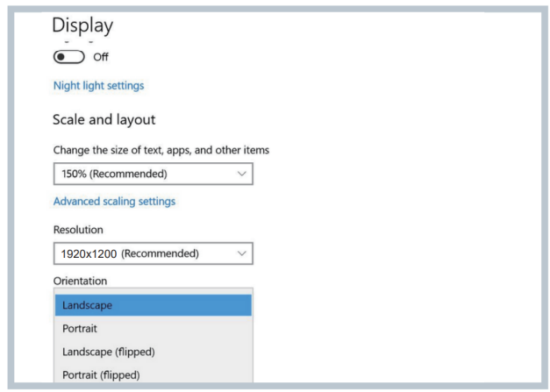The image size is (550, 392).
Task: Click the Scale and layout heading
Action: pyautogui.click(x=110, y=119)
